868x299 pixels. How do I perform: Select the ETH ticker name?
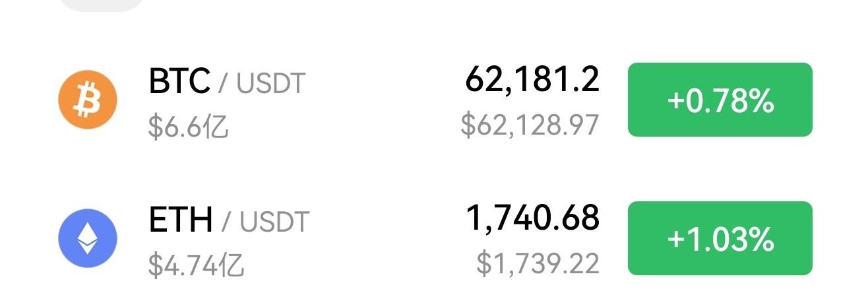coord(181,220)
